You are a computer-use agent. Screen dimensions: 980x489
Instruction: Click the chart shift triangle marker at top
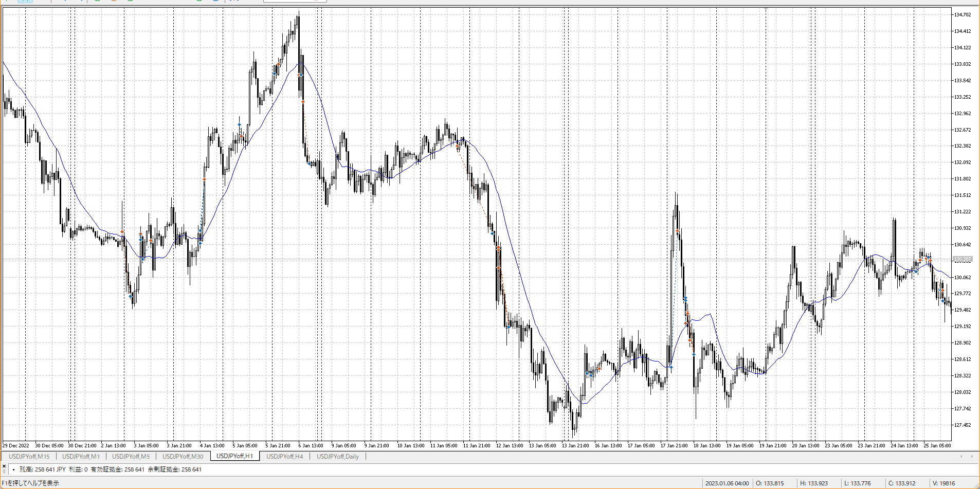tap(766, 9)
